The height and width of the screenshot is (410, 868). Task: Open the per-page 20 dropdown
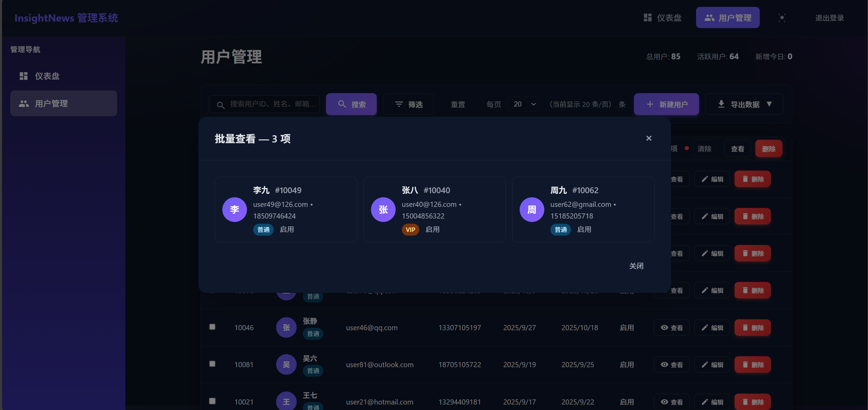click(523, 104)
